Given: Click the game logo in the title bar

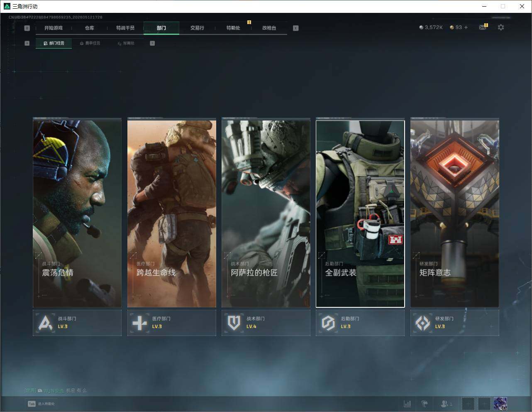Looking at the screenshot, I should tap(7, 6).
